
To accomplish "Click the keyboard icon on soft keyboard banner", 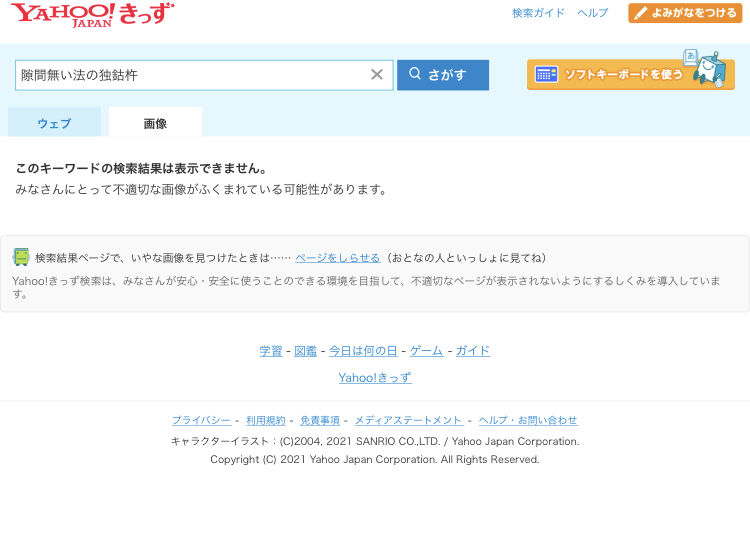I will (x=546, y=74).
